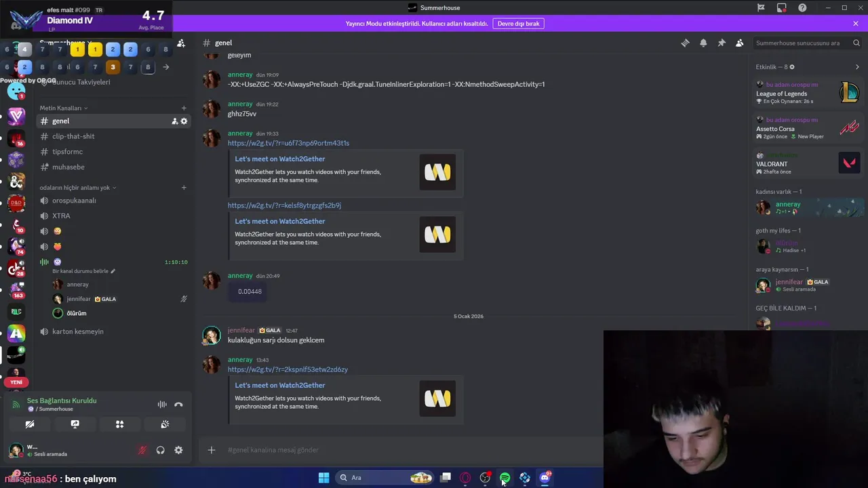Open League of Legends activity card
Viewport: 868px width, 488px height.
click(x=808, y=93)
